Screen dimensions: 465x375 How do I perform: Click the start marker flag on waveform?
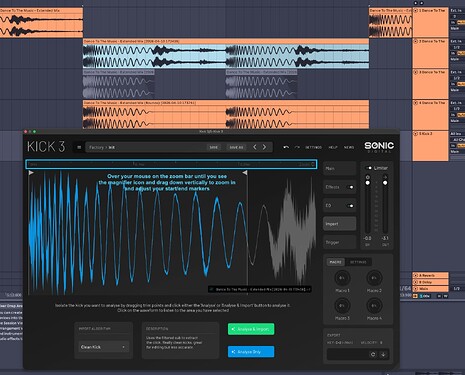tap(31, 173)
